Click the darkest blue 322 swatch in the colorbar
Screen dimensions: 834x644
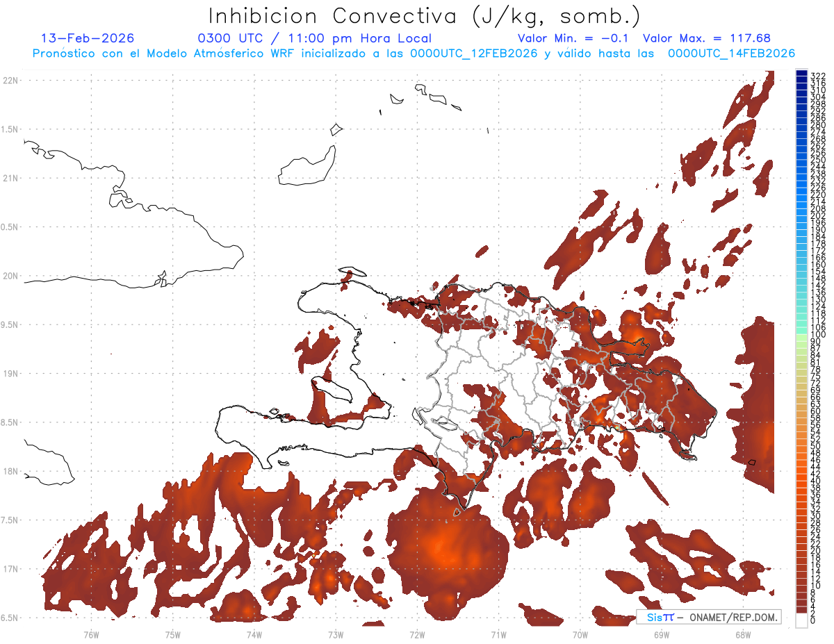802,74
